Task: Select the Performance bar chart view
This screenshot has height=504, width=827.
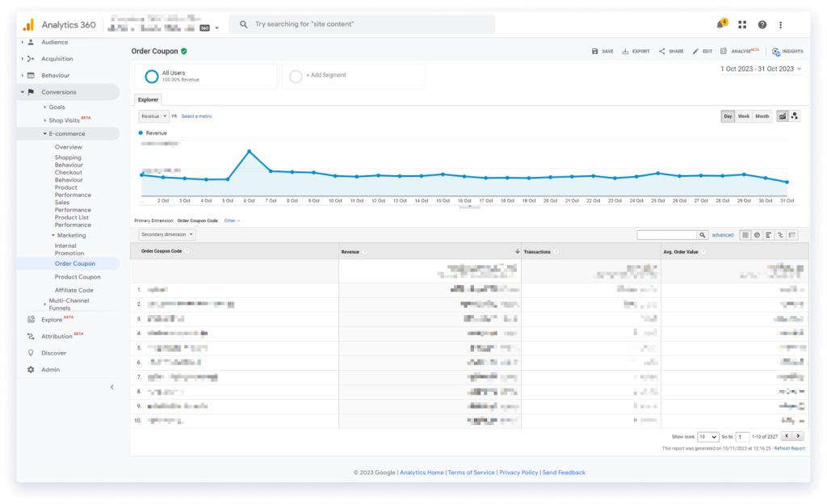Action: click(767, 234)
